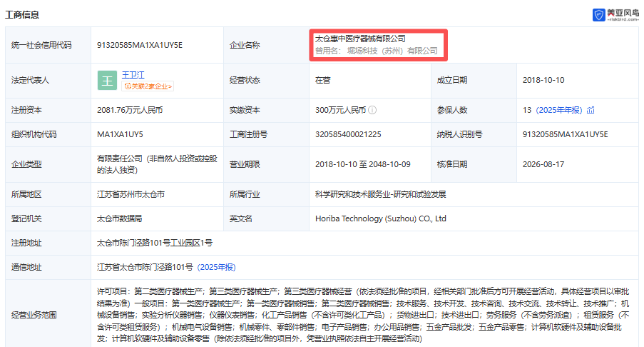This screenshot has width=644, height=347.
Task: Click the green 王 avatar icon
Action: coord(107,80)
